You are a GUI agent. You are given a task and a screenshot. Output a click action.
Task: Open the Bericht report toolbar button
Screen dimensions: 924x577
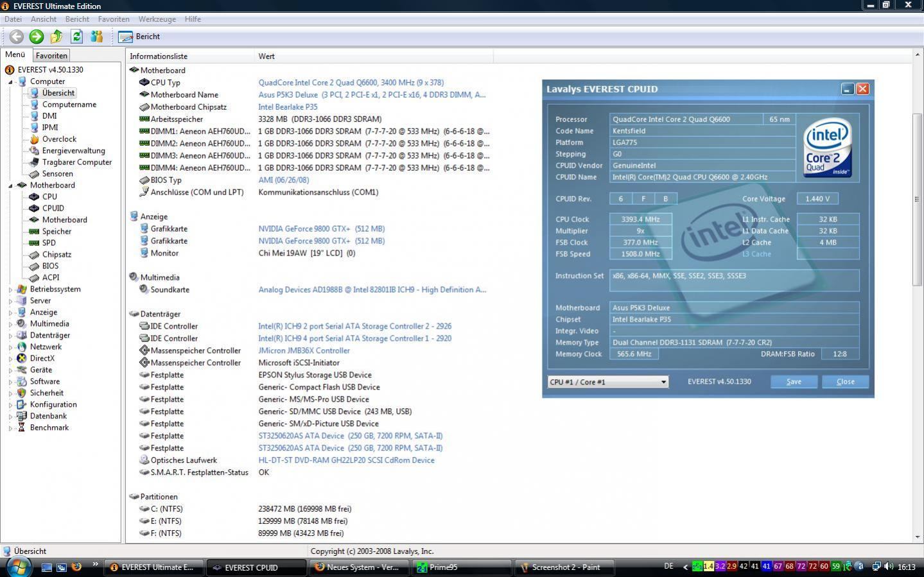[139, 37]
